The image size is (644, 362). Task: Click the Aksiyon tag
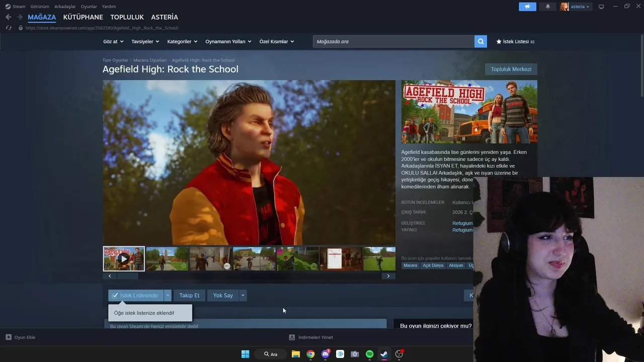click(456, 265)
